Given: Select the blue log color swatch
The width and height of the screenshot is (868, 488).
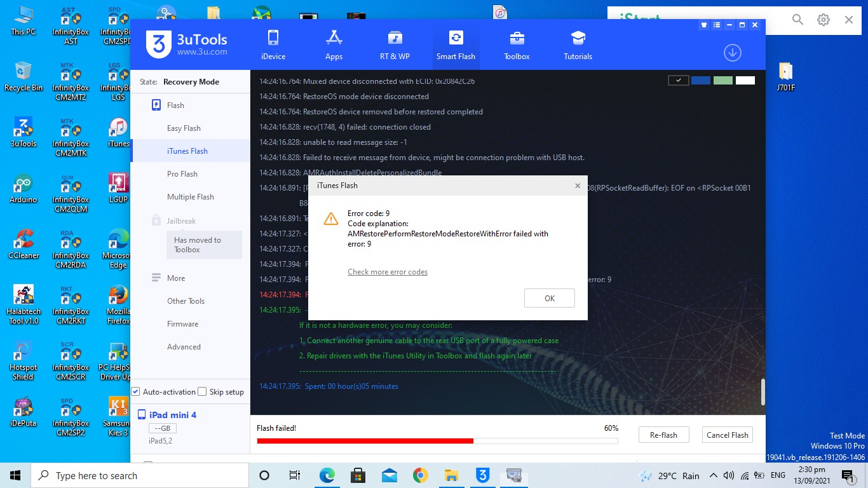Looking at the screenshot, I should click(701, 81).
